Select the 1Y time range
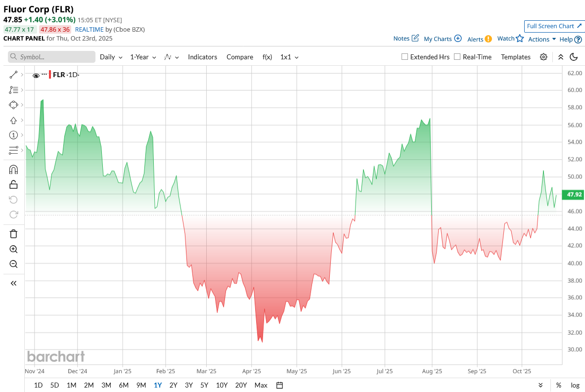 click(x=158, y=385)
